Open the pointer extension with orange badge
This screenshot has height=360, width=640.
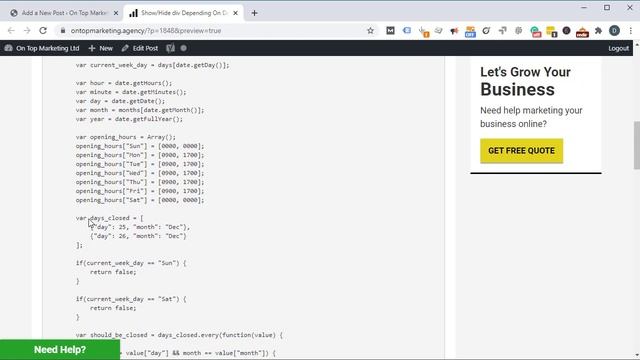coord(424,31)
